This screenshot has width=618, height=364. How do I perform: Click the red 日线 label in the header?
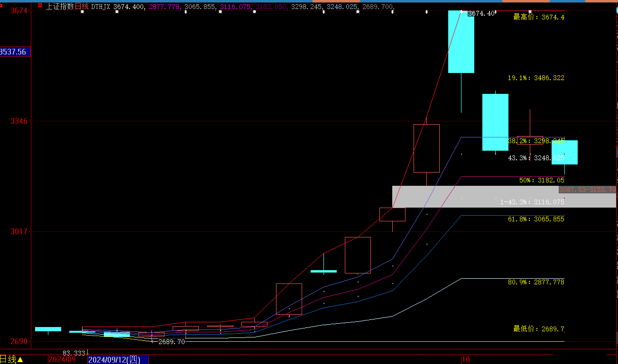pyautogui.click(x=82, y=7)
